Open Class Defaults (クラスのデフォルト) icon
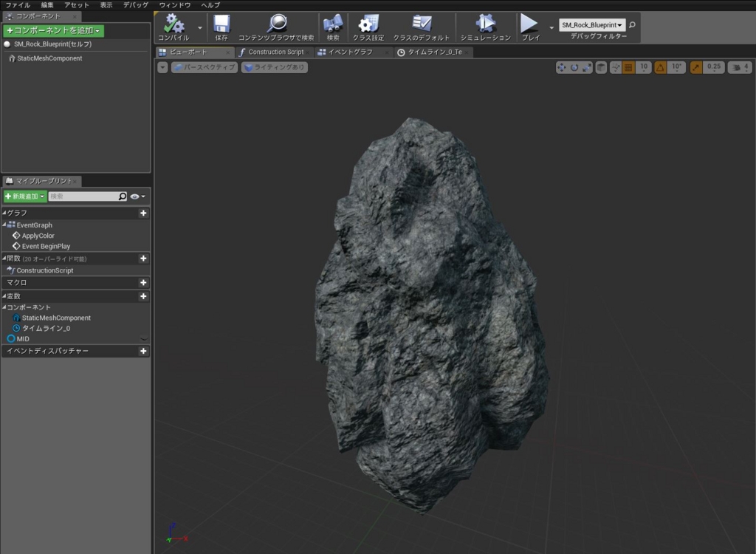756x554 pixels. pyautogui.click(x=422, y=24)
